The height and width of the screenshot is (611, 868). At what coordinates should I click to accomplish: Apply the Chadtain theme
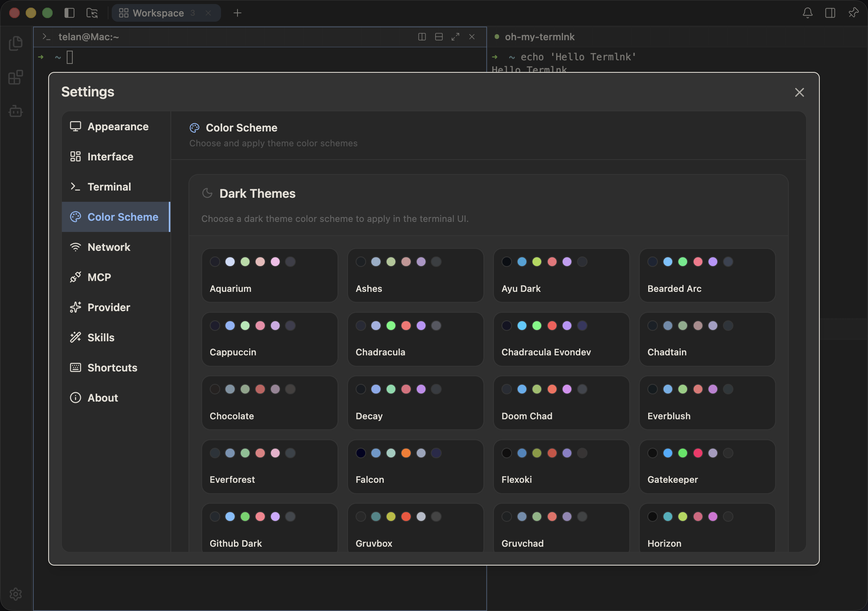point(707,339)
